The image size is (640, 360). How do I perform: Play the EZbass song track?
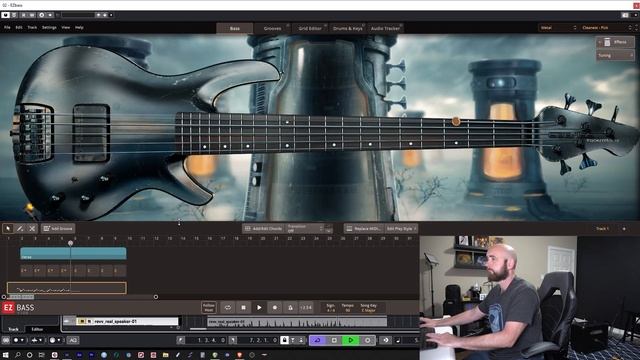259,307
